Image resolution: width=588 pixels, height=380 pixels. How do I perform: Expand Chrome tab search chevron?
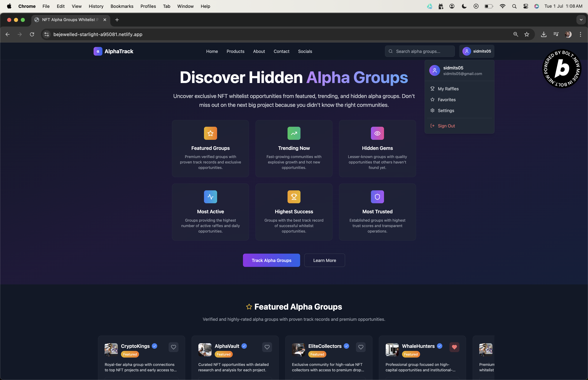(x=581, y=20)
